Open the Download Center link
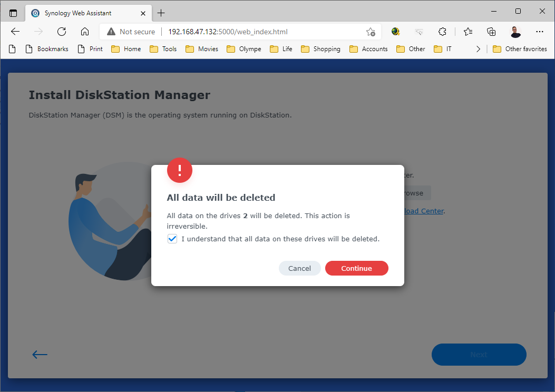555x392 pixels. pos(424,211)
